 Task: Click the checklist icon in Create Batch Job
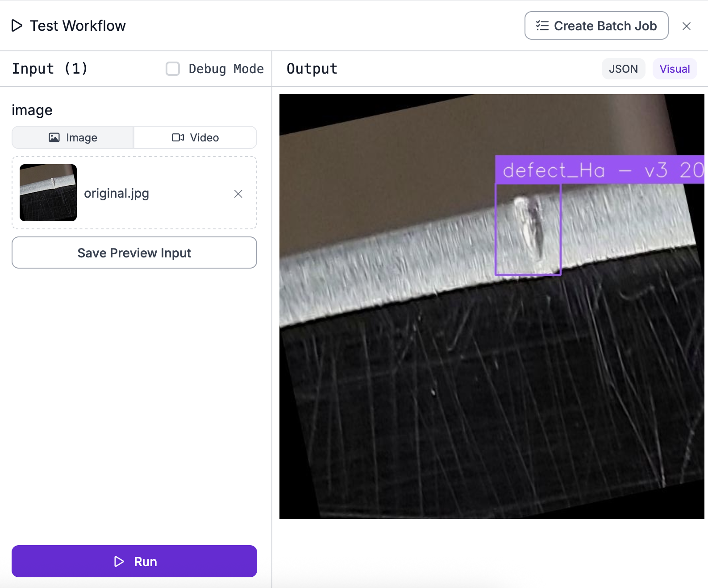tap(542, 26)
